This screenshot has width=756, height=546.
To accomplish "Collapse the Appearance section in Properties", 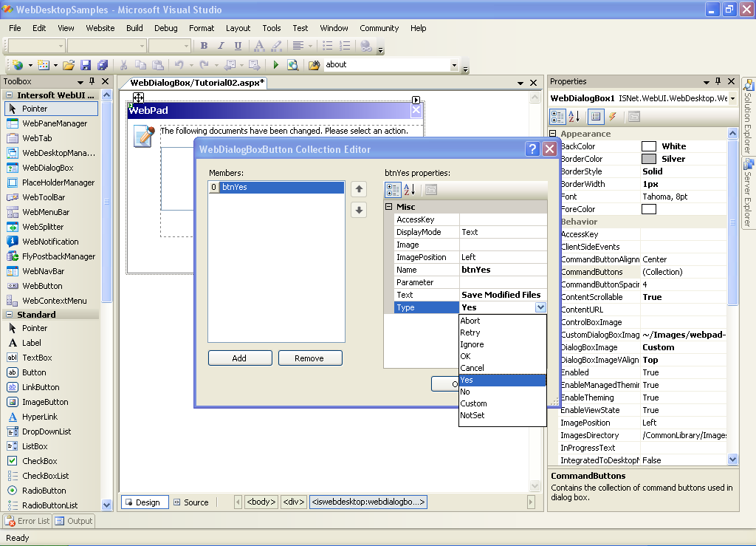I will point(554,134).
